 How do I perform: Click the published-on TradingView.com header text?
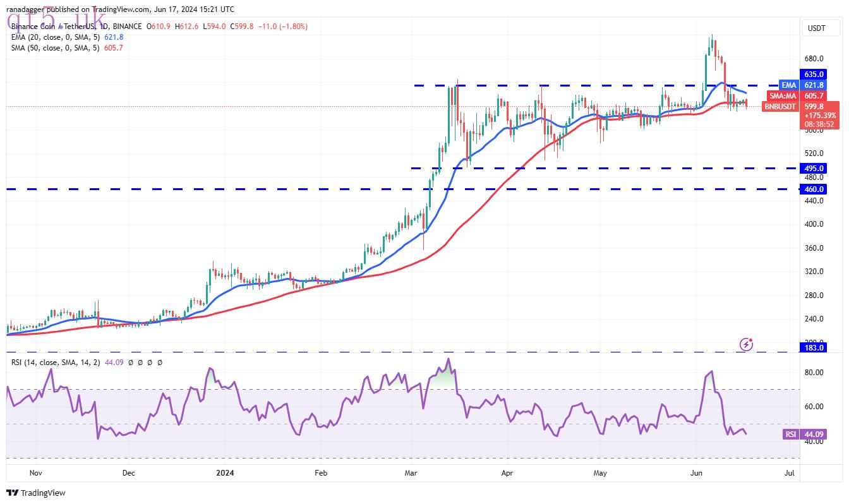[121, 9]
